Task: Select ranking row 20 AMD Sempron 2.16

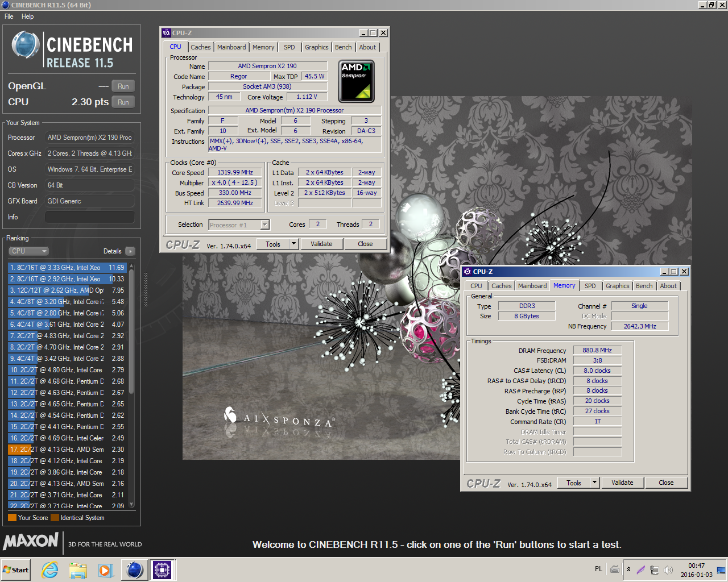Action: coord(67,484)
